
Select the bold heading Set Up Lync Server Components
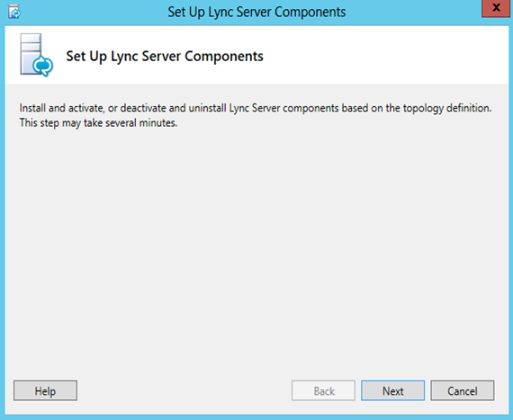click(165, 57)
